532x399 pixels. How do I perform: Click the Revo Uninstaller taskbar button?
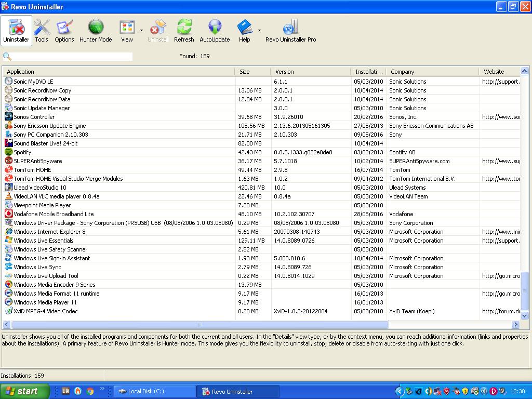[x=238, y=391]
